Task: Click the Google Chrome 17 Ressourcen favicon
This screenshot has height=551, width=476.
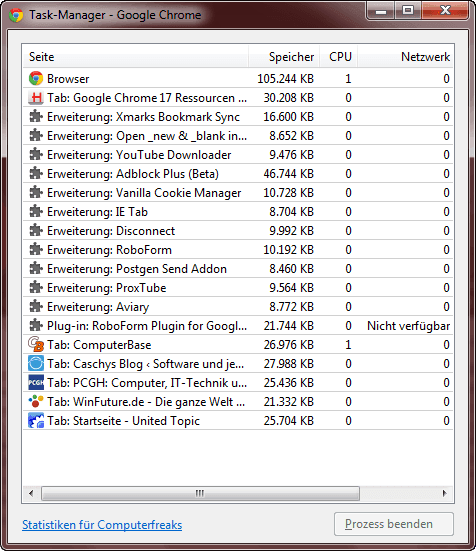Action: coord(36,98)
